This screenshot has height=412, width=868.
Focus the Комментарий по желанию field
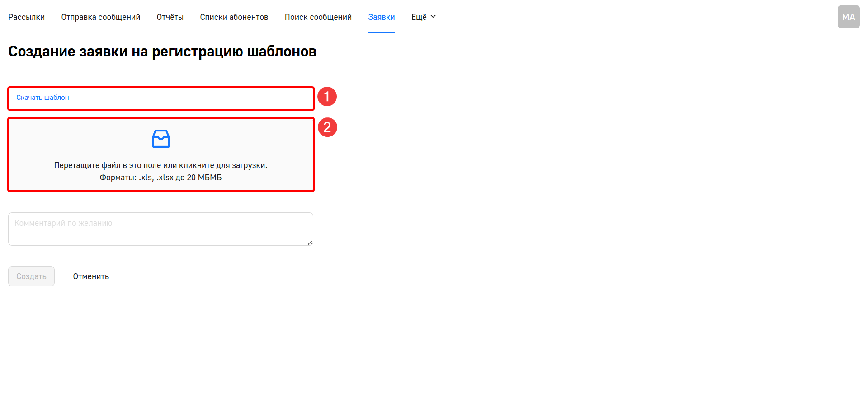[x=160, y=229]
